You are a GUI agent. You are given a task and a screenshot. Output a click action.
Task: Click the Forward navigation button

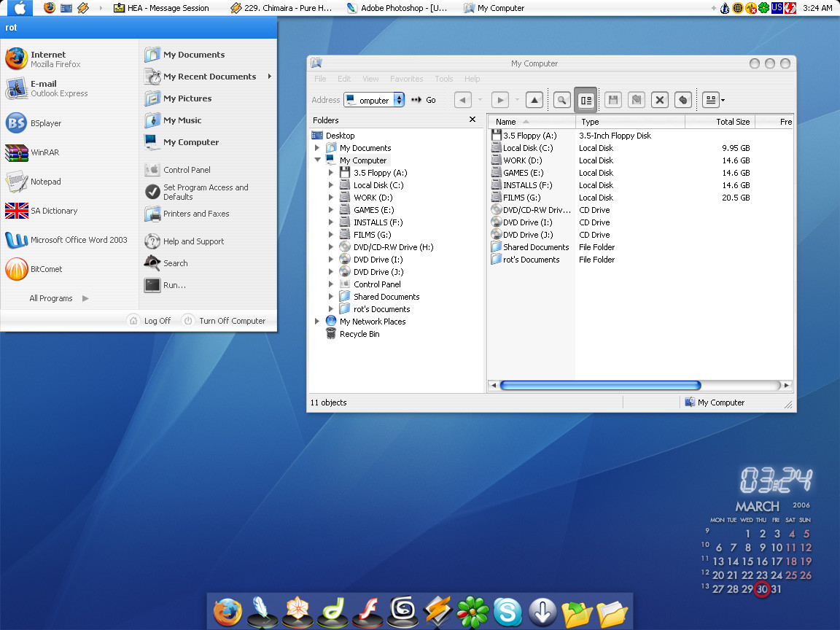(499, 100)
